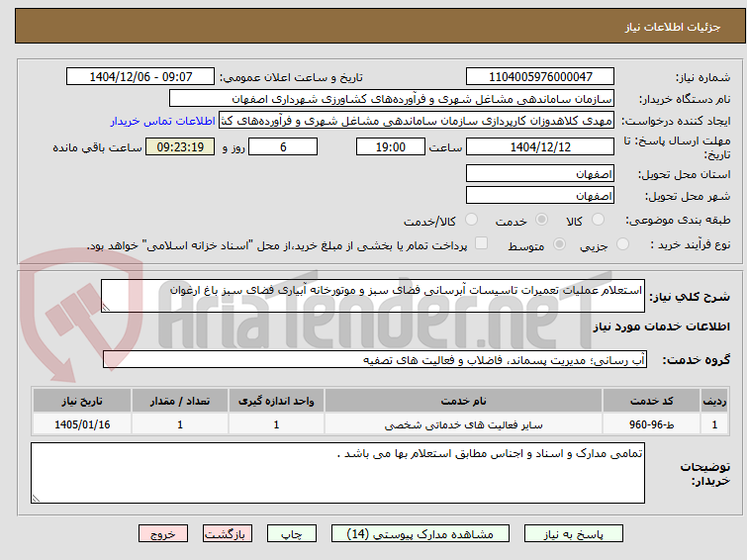
Task: Click the resize handle of توضیحات خریدار box
Action: 36,498
